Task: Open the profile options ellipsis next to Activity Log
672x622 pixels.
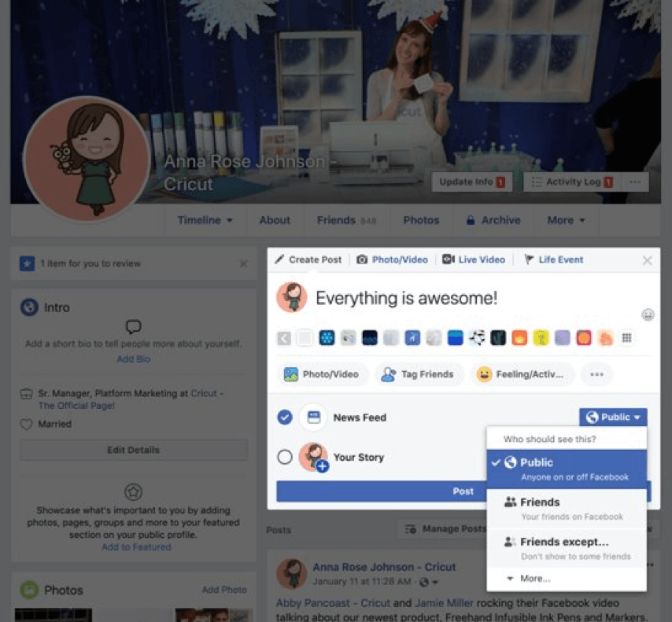Action: (x=635, y=182)
